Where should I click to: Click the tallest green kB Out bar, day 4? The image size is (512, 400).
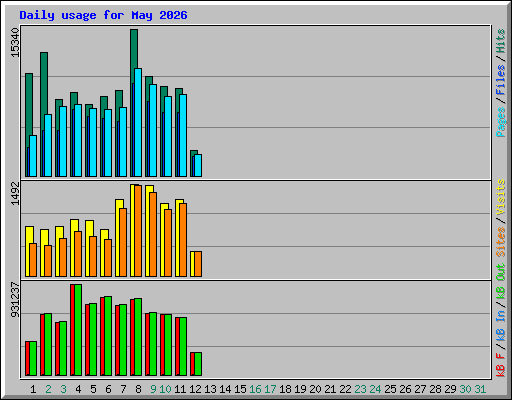click(x=78, y=330)
